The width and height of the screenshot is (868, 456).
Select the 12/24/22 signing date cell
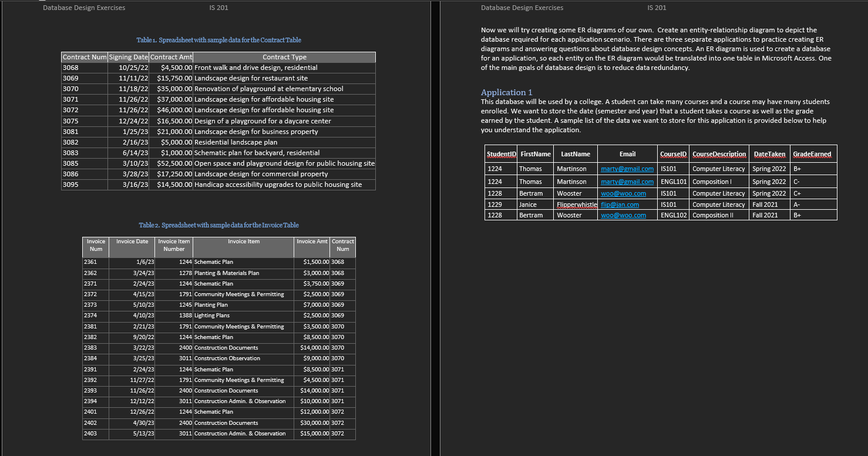pos(129,121)
